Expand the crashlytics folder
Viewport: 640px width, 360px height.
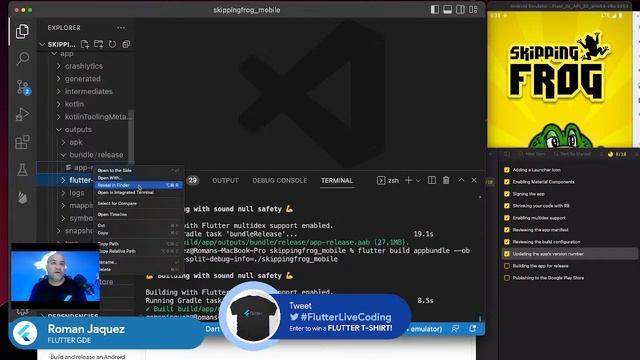pyautogui.click(x=59, y=66)
